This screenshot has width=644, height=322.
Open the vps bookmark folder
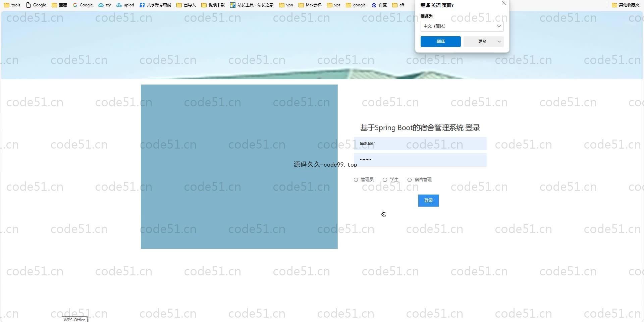pyautogui.click(x=334, y=5)
